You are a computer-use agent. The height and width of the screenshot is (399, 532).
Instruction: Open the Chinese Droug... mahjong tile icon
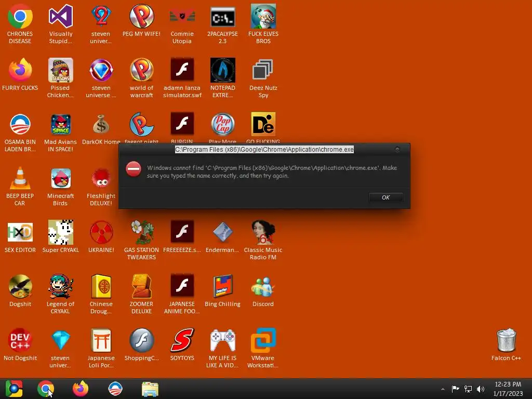(101, 294)
